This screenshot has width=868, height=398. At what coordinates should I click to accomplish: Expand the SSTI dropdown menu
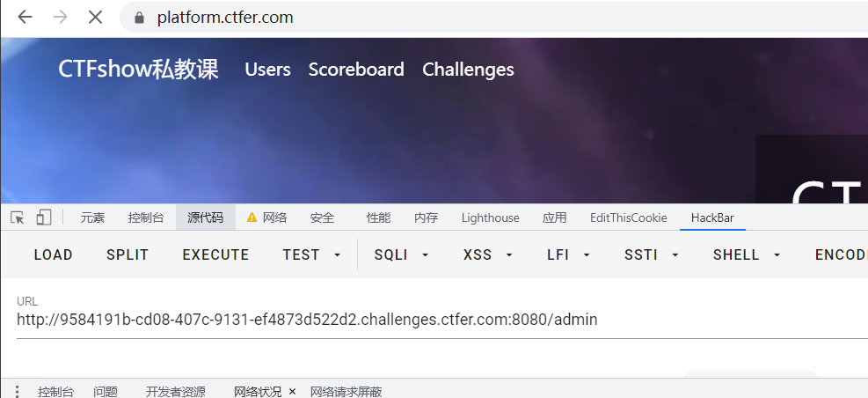tap(652, 254)
